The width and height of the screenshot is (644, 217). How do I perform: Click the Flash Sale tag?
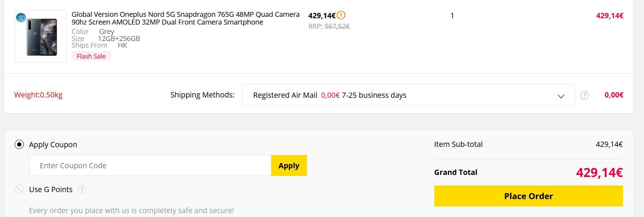pos(91,56)
